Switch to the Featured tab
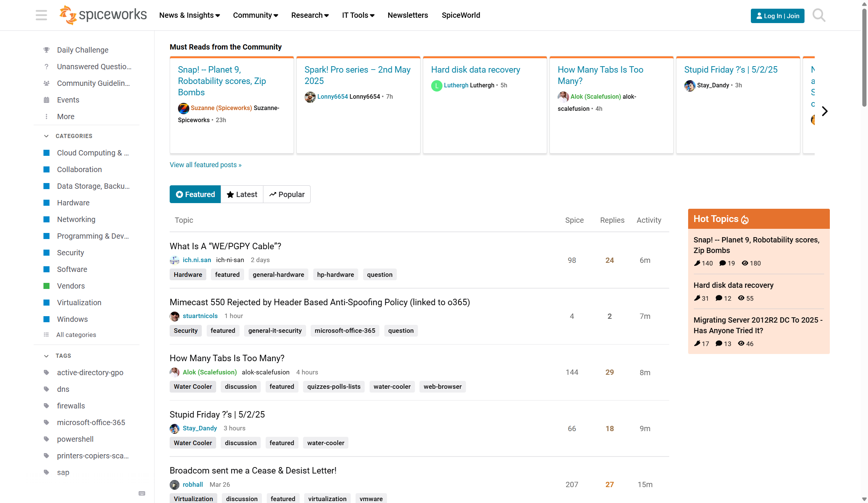This screenshot has height=503, width=868. pos(195,194)
